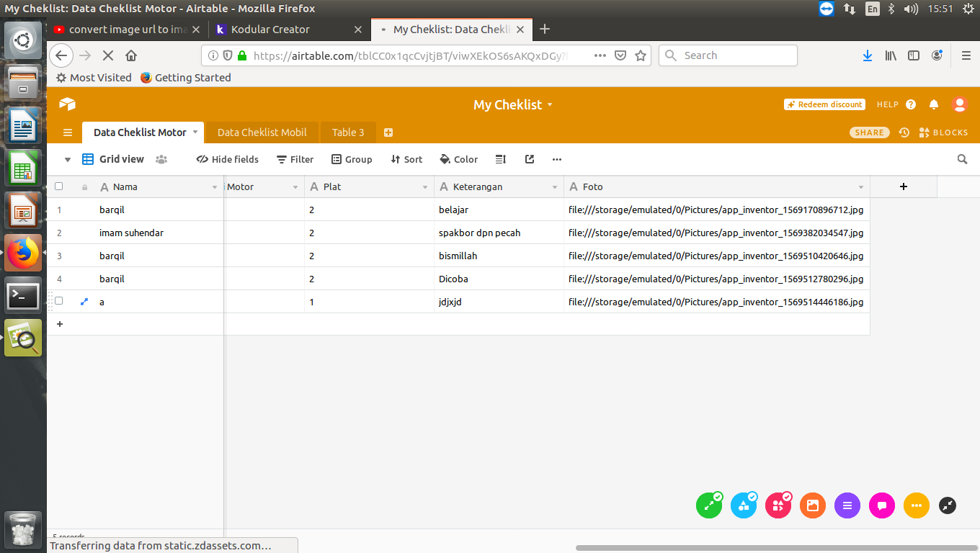The width and height of the screenshot is (980, 553).
Task: Click the SHARE button
Action: [x=869, y=132]
